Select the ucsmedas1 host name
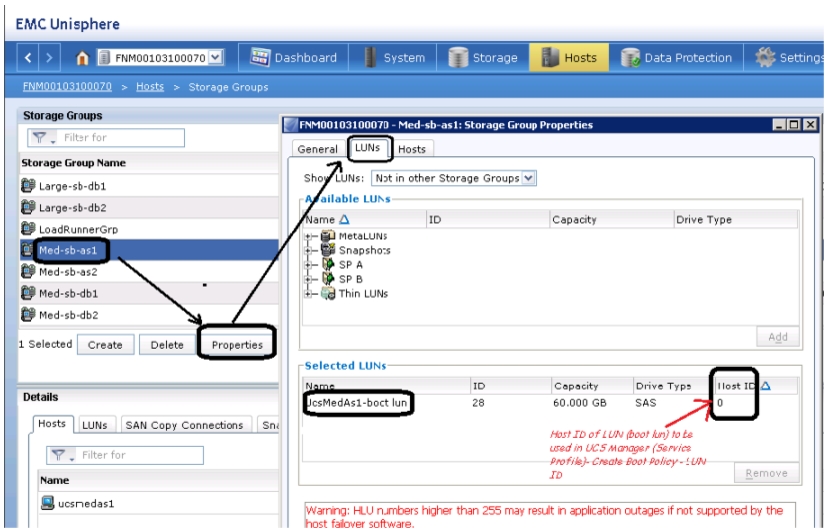The height and width of the screenshot is (531, 825). (x=86, y=504)
